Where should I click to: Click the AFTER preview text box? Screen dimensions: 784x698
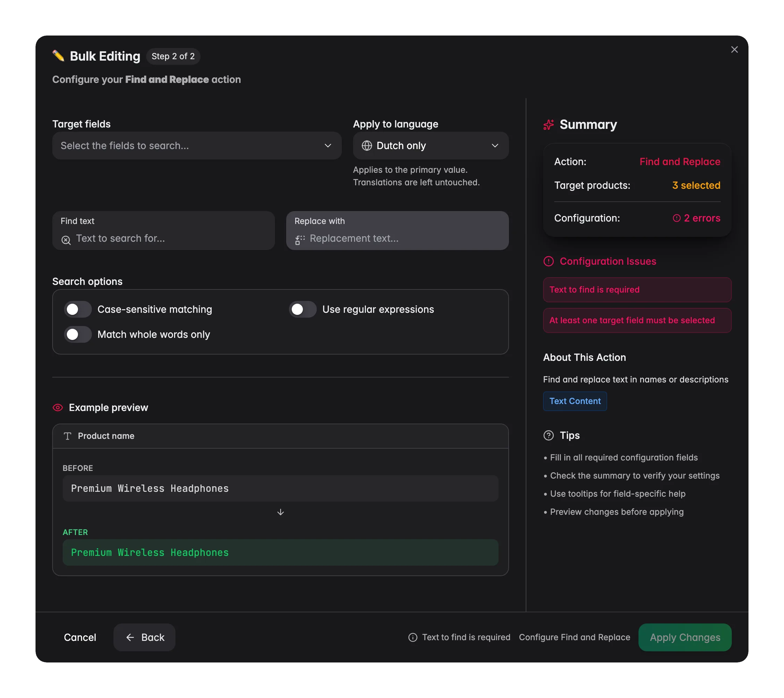[280, 552]
